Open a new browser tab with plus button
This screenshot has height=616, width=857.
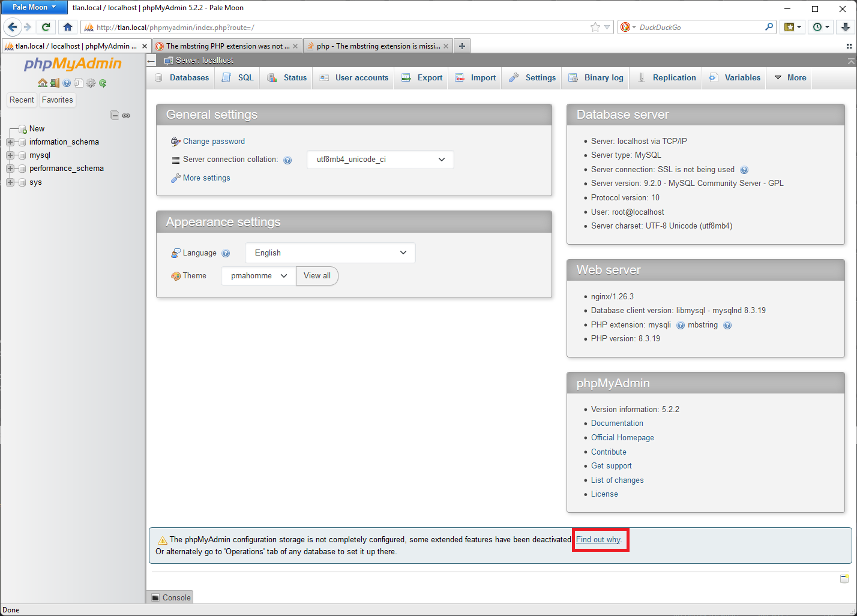tap(462, 46)
